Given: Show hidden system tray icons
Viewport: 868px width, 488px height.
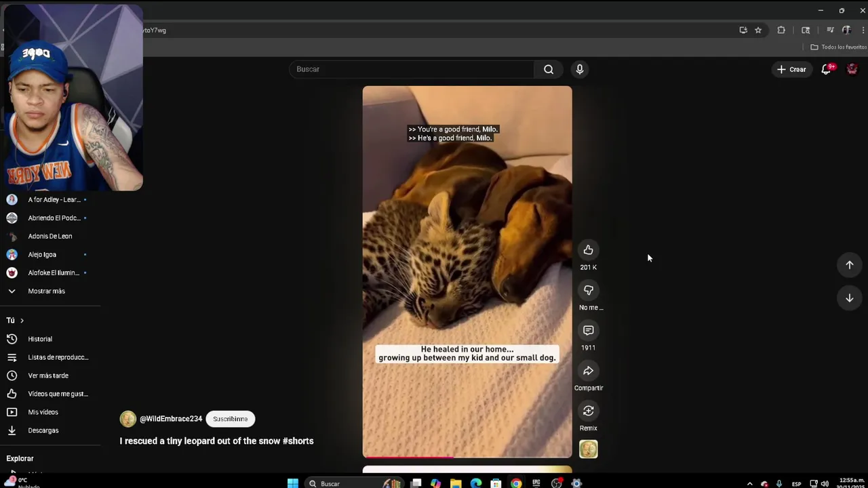Looking at the screenshot, I should (749, 484).
